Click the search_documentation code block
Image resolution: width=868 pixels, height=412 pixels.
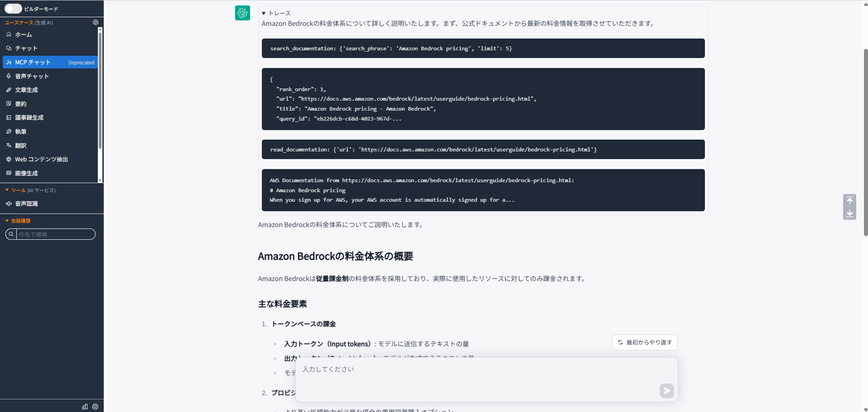click(483, 48)
